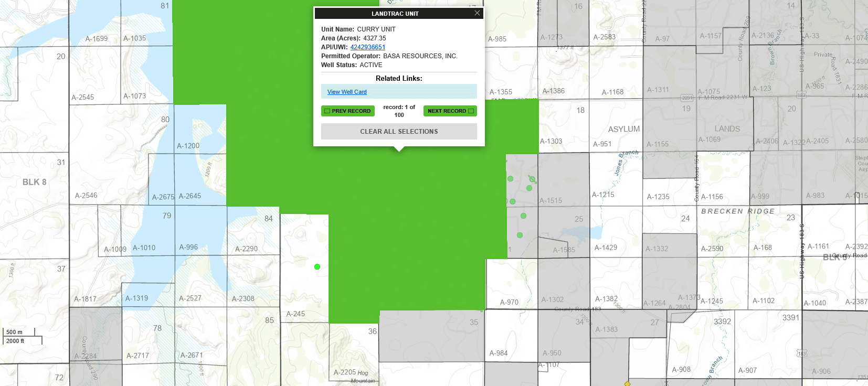Click the 500 m scale bar
868x386 pixels.
pos(20,332)
